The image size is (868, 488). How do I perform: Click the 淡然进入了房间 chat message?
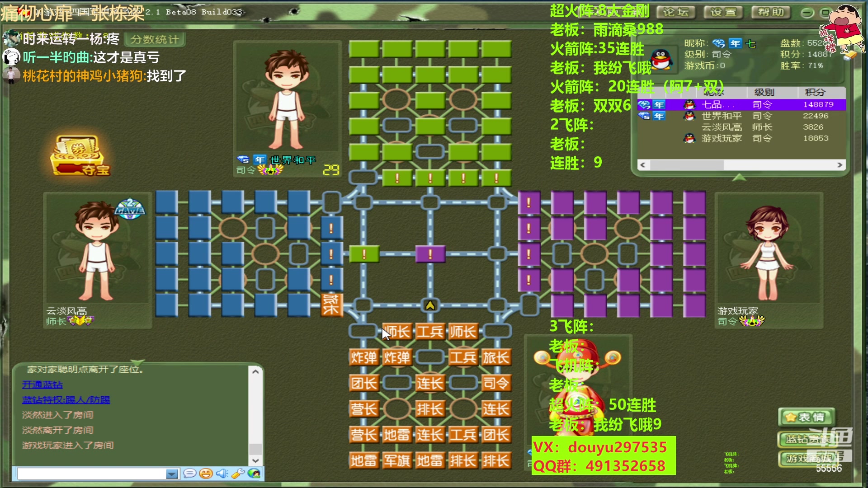pyautogui.click(x=58, y=415)
